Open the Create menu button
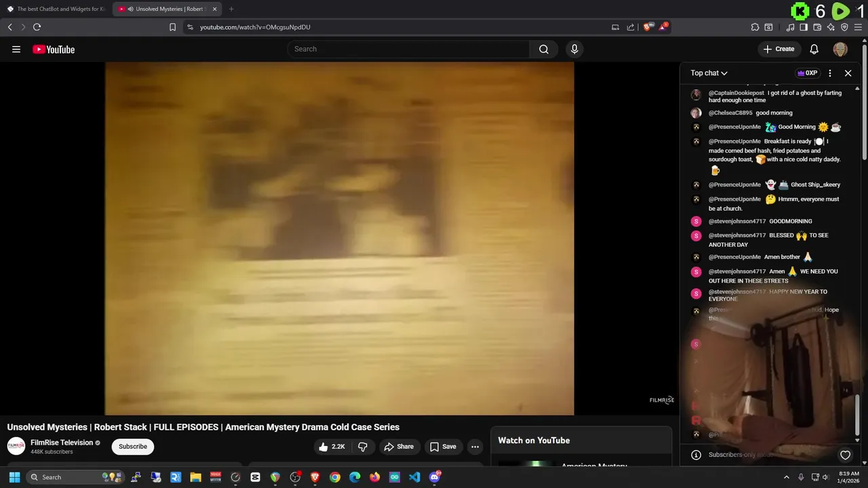The height and width of the screenshot is (488, 868). (x=778, y=49)
